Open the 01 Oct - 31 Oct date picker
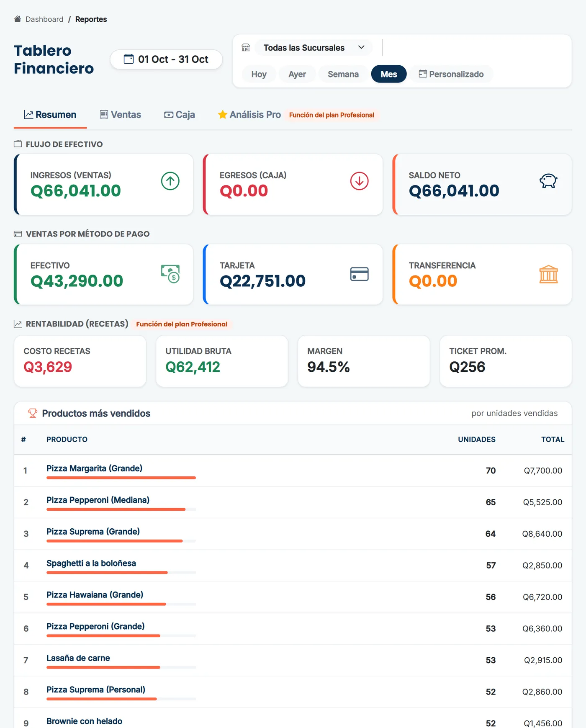Screen dimensions: 586x728 (166, 59)
